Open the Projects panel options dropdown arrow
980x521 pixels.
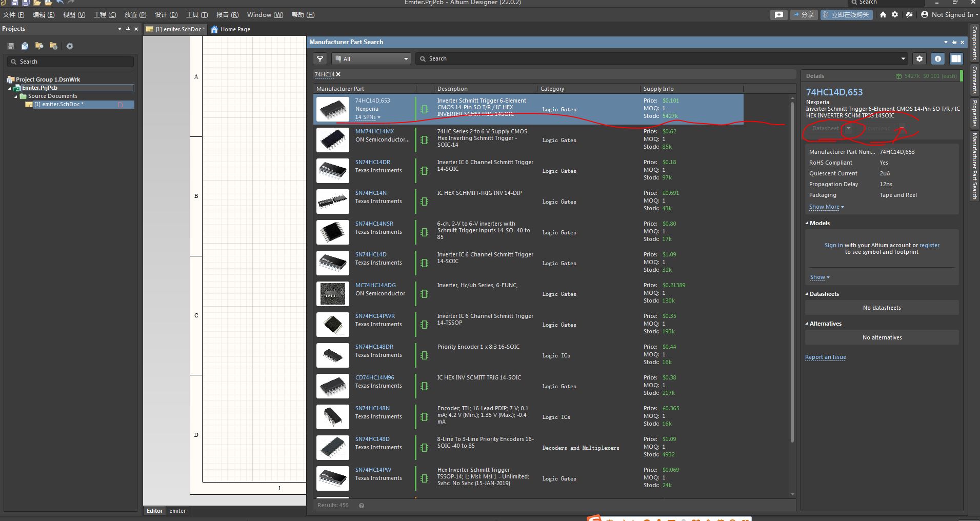119,29
